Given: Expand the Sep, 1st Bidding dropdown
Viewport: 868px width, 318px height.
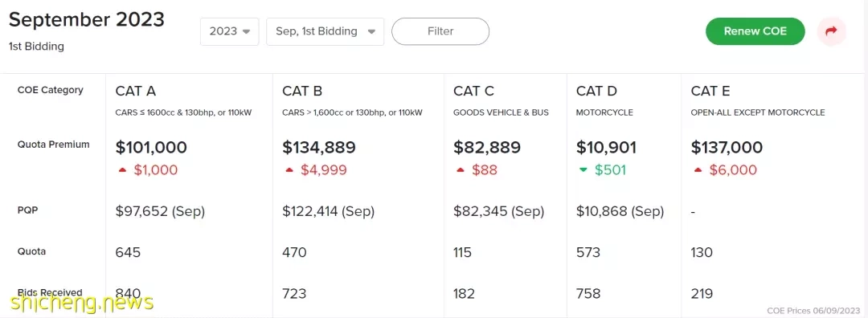Looking at the screenshot, I should pyautogui.click(x=325, y=31).
